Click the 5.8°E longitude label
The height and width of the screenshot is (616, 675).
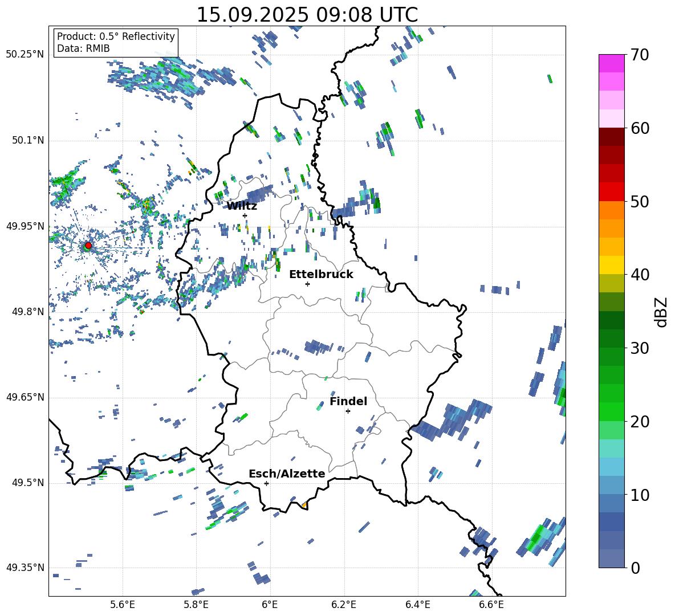tap(196, 605)
